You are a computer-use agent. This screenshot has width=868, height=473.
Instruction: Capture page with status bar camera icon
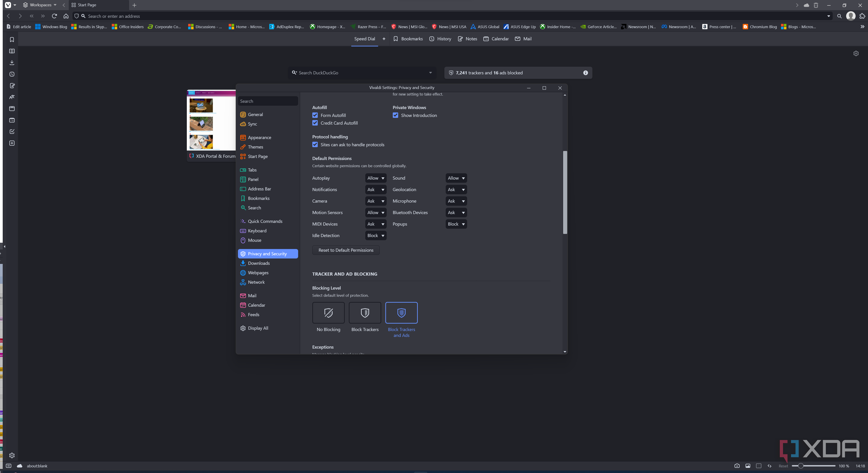[x=737, y=466]
